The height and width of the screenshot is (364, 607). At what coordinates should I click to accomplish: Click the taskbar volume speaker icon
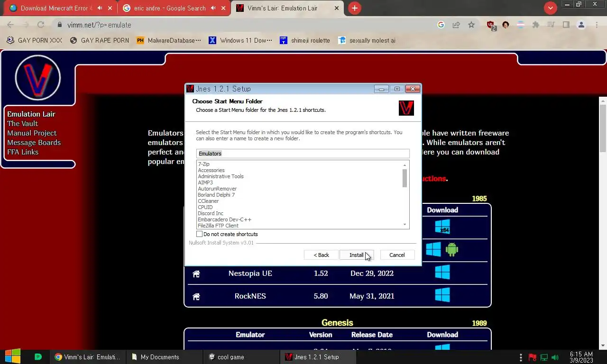tap(555, 357)
